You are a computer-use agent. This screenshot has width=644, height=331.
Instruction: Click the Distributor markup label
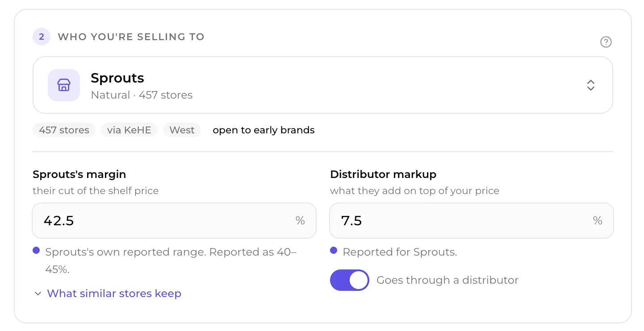click(383, 174)
